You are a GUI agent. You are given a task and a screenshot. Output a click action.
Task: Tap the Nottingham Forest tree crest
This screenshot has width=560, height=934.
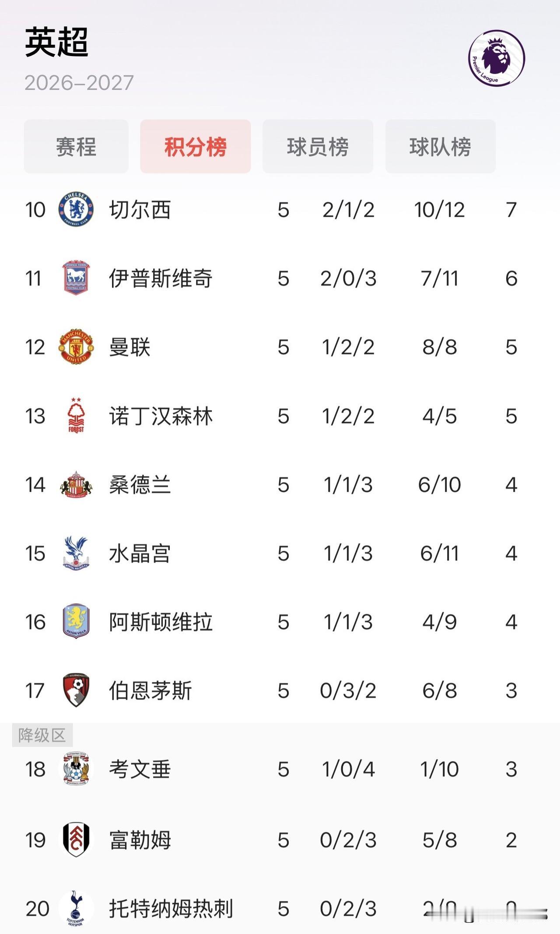[76, 416]
